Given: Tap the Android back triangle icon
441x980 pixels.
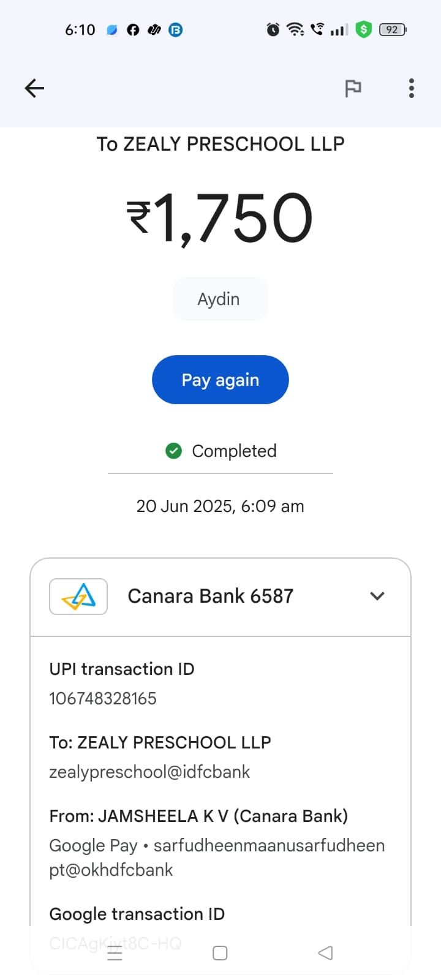Looking at the screenshot, I should tap(325, 953).
